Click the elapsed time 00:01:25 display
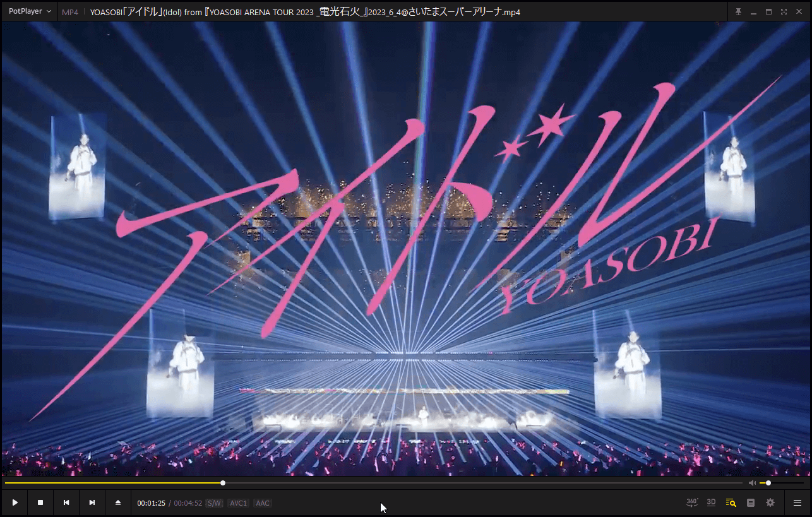This screenshot has width=812, height=517. point(152,503)
